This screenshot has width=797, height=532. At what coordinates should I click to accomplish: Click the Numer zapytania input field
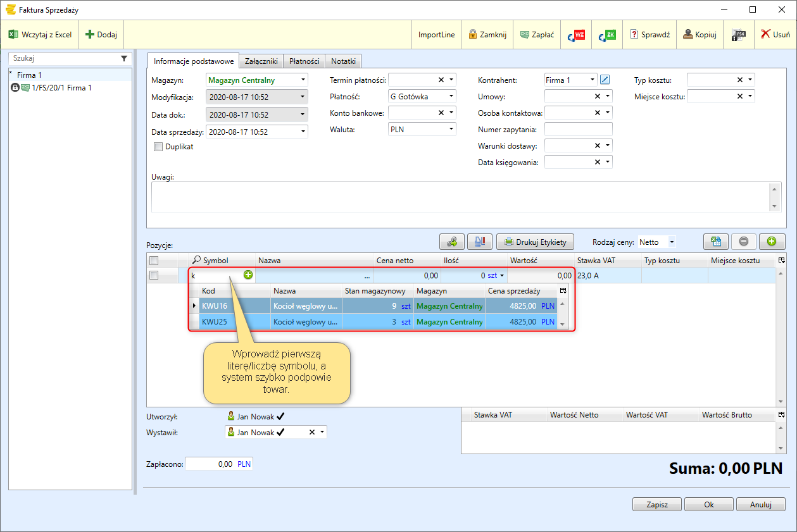578,130
